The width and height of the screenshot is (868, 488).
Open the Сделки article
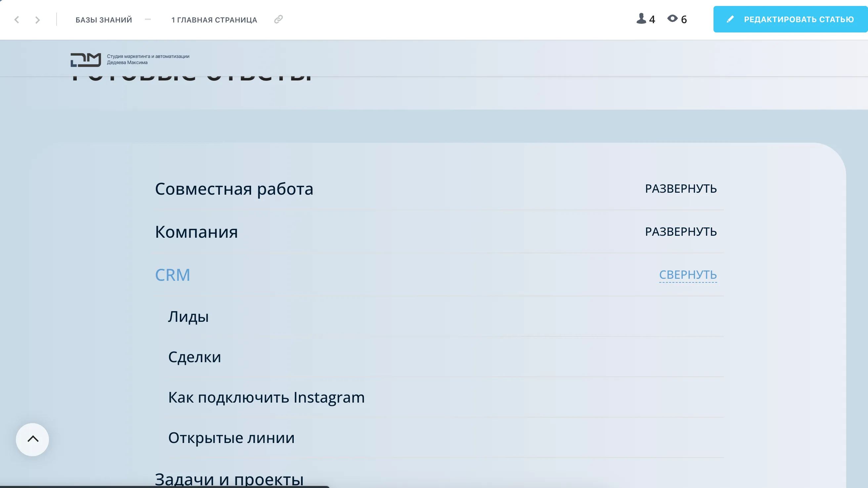195,357
